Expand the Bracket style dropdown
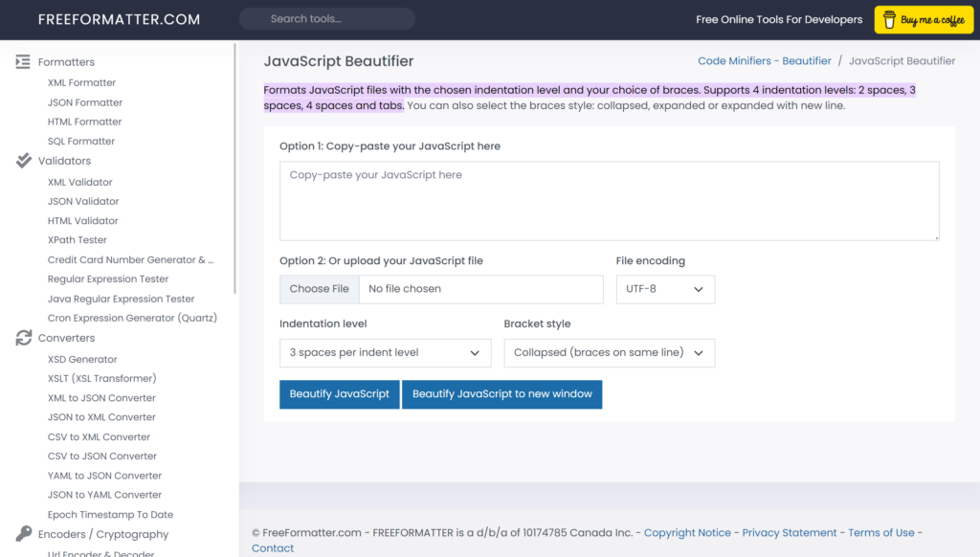Screen dimensions: 980x557 [x=609, y=352]
